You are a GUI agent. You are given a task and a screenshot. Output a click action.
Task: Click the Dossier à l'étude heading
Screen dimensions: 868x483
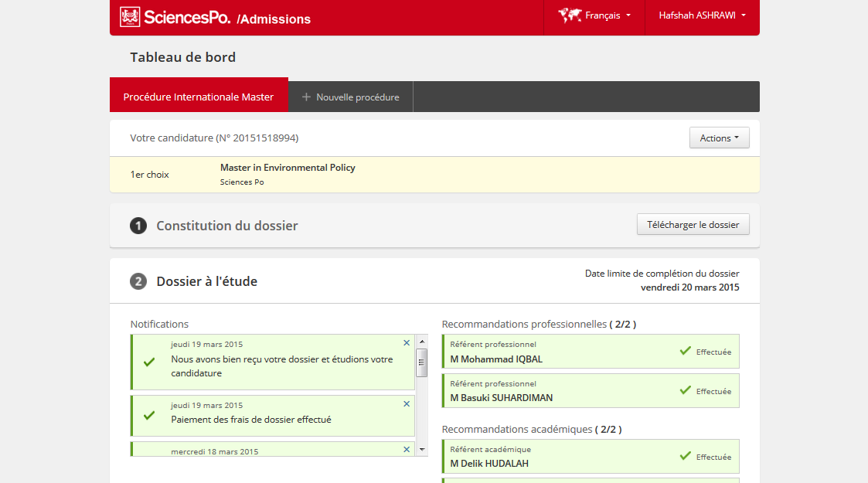tap(207, 281)
